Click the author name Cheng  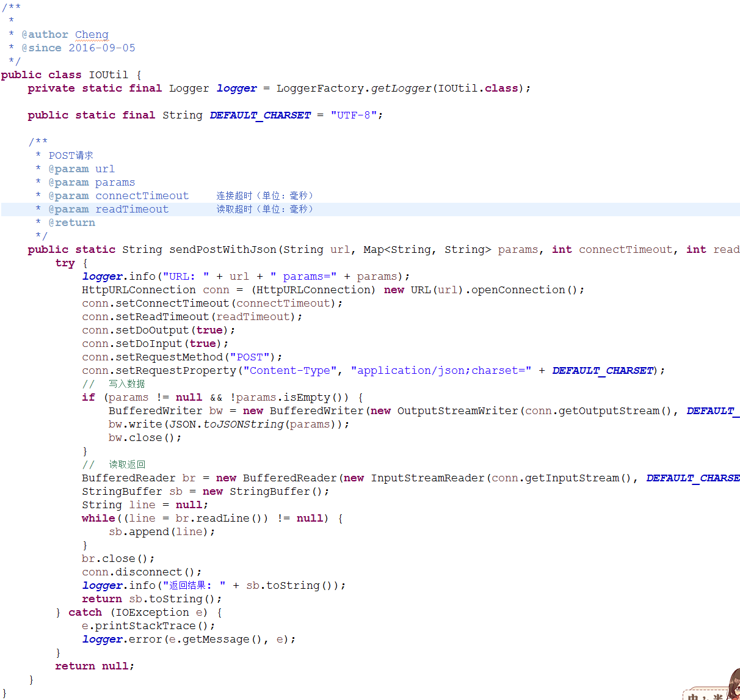click(92, 35)
